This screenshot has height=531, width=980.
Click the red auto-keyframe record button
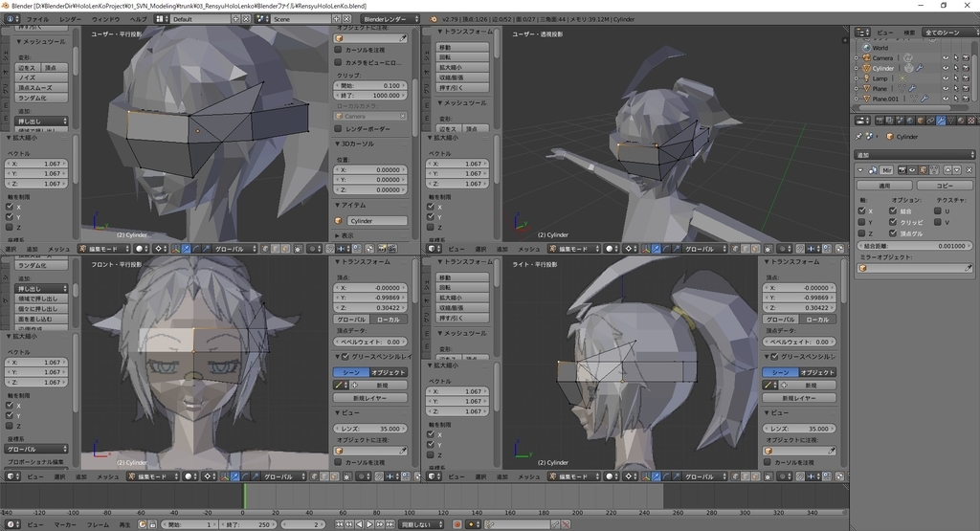point(457,524)
